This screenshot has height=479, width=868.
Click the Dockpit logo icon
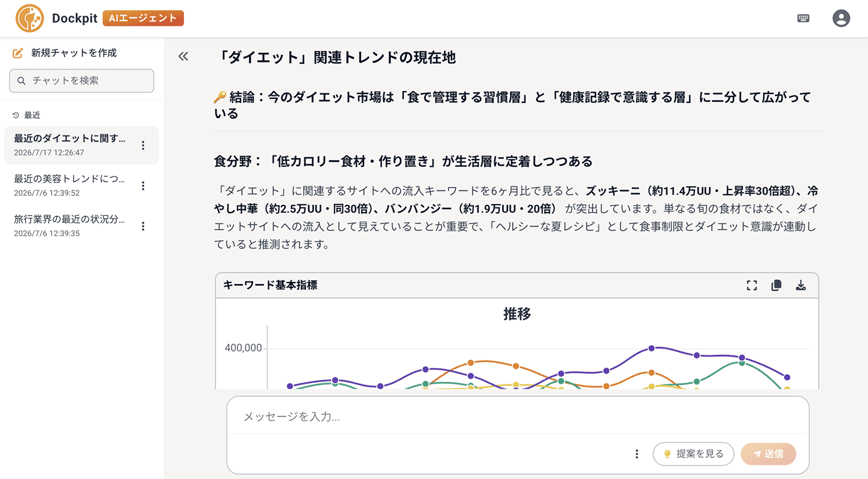click(30, 18)
